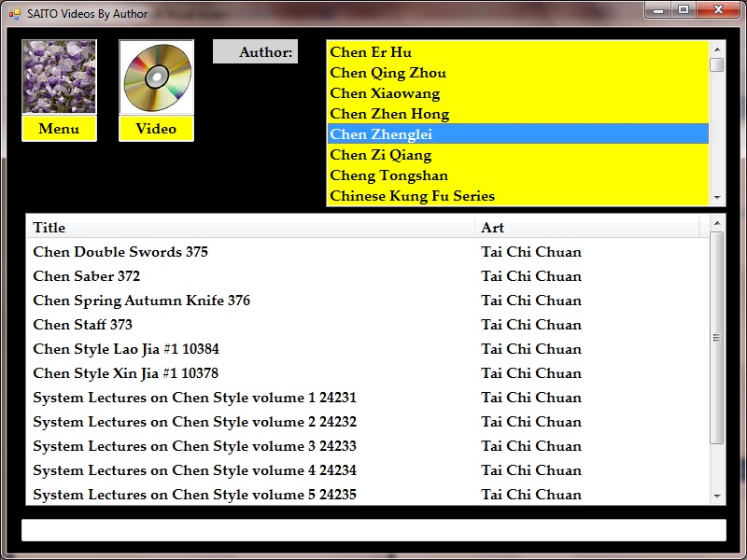This screenshot has width=747, height=560.
Task: Sort by the Title column header
Action: [250, 227]
